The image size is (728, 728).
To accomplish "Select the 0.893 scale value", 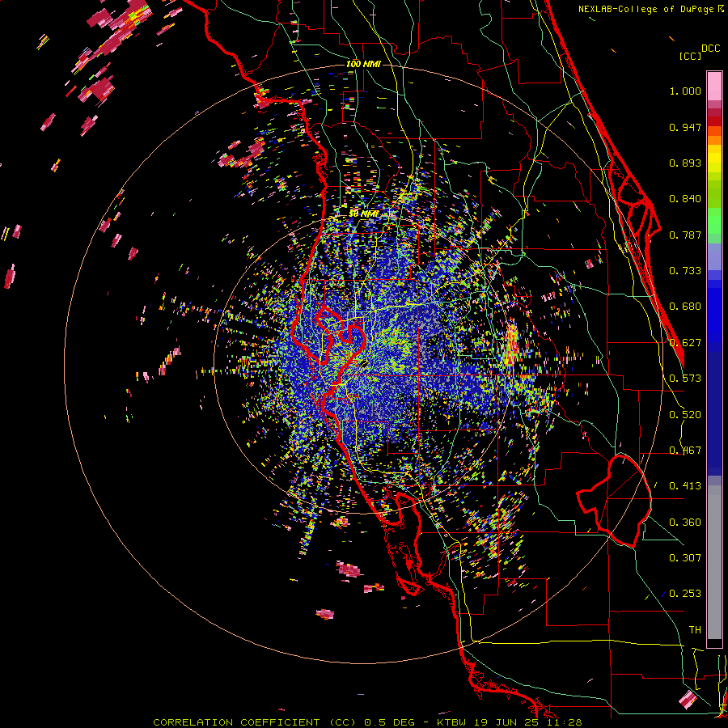I will click(685, 163).
